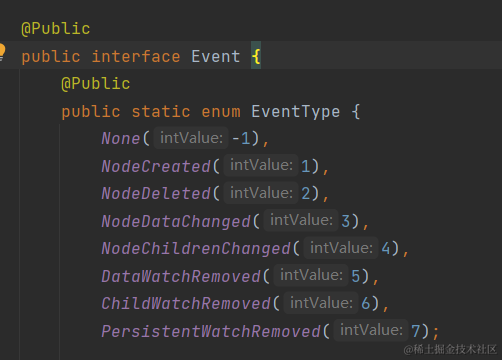The width and height of the screenshot is (502, 360).
Task: Click the 'public' keyword before interface
Action: (51, 57)
